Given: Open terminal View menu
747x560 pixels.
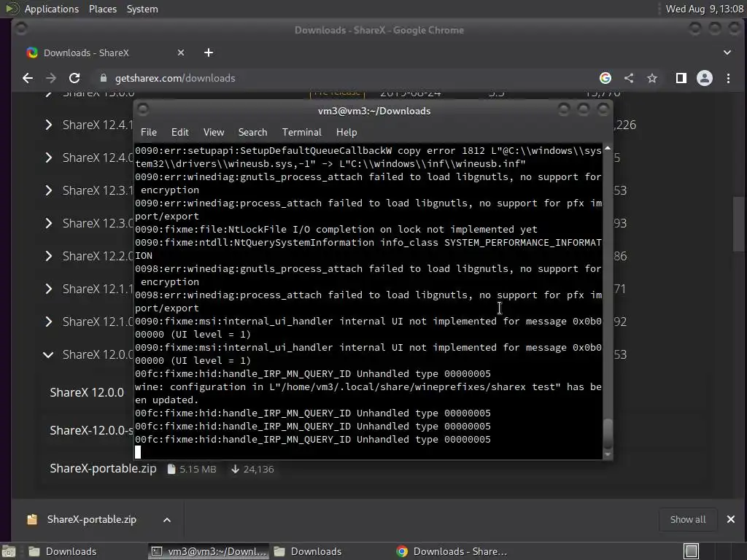Looking at the screenshot, I should (x=214, y=133).
